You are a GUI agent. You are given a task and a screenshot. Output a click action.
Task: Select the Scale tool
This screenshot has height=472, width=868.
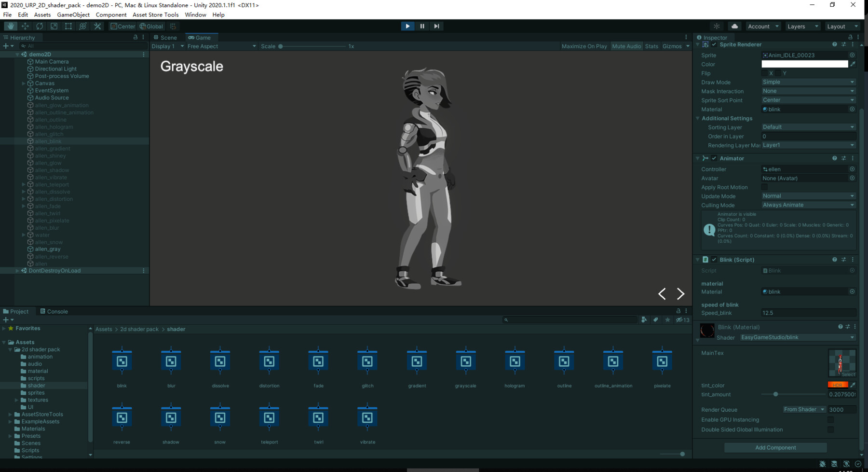(x=54, y=26)
